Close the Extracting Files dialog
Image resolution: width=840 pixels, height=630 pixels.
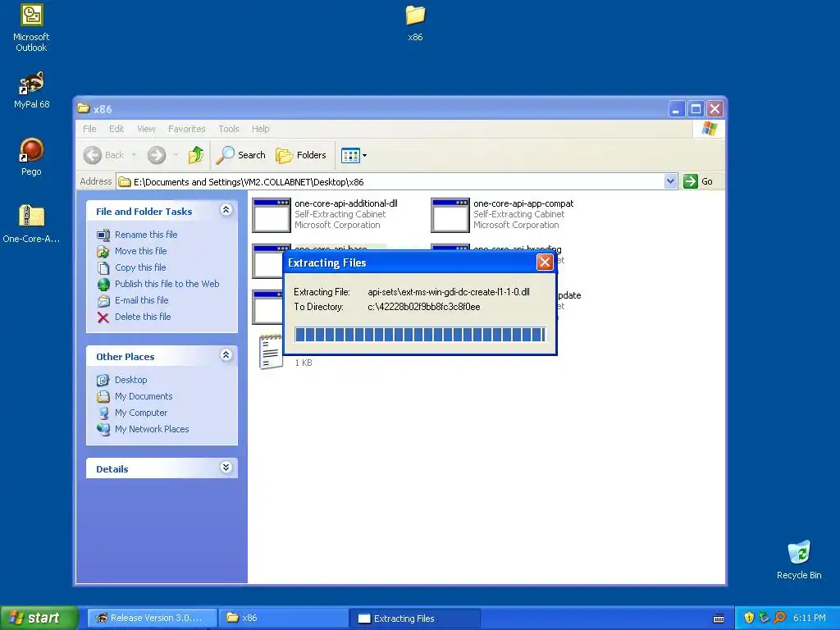tap(545, 262)
